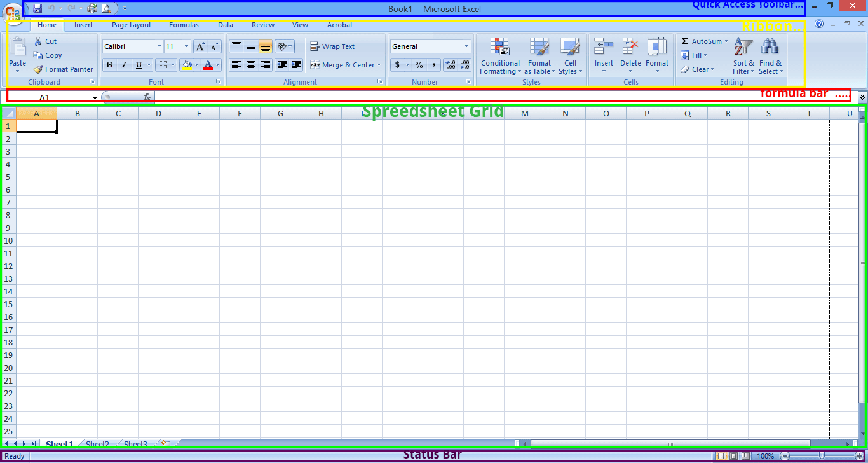Open the Data ribbon tab

tap(226, 25)
